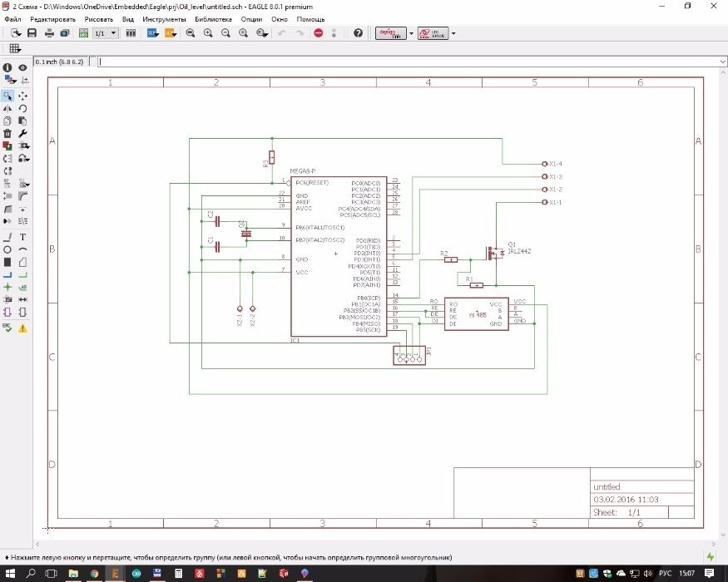Select the Polygon tool
728x582 pixels.
22,262
